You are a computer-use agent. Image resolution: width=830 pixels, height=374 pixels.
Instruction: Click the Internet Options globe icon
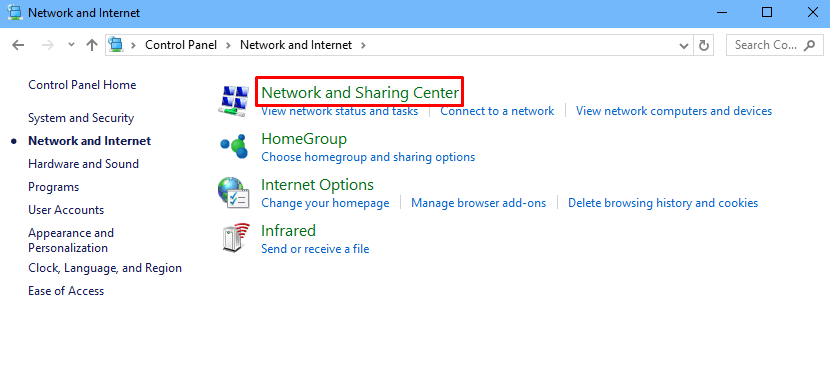[x=233, y=193]
